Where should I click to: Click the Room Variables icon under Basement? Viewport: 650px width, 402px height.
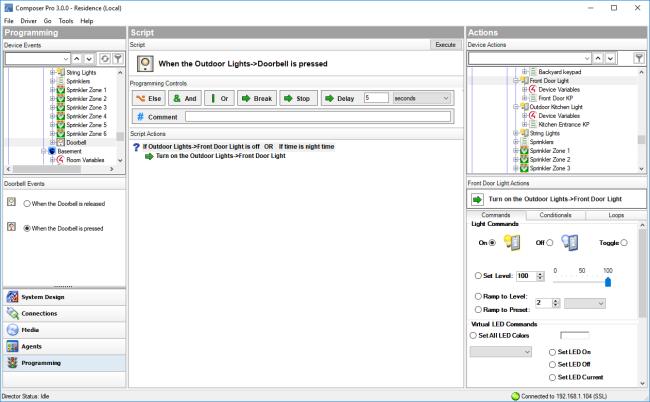(61, 160)
